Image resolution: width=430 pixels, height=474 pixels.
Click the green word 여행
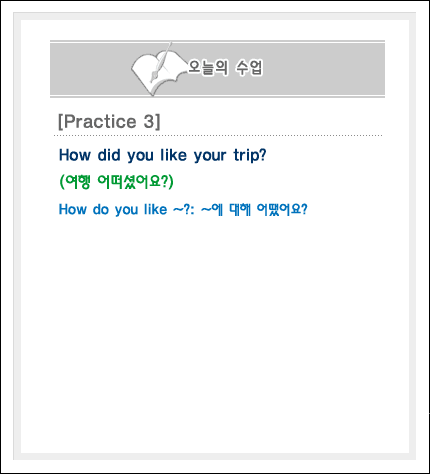[x=78, y=182]
